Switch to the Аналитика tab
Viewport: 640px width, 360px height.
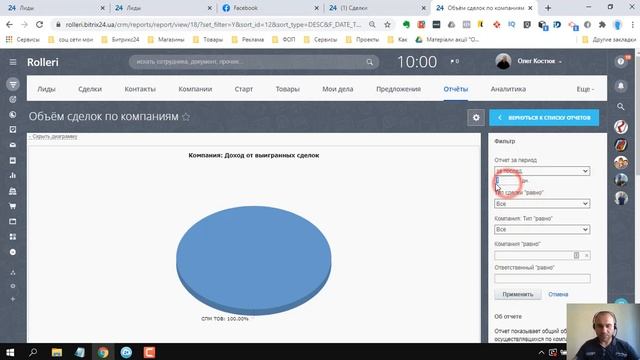point(508,89)
